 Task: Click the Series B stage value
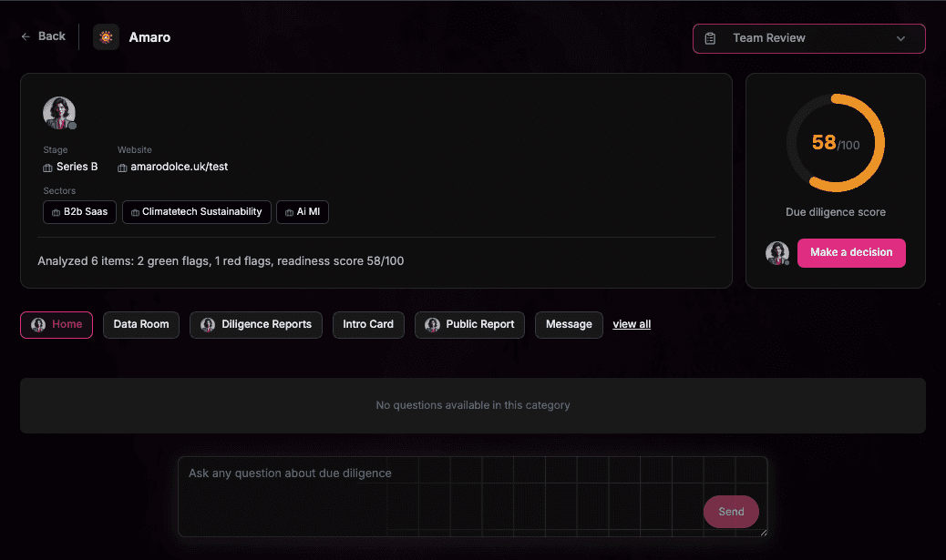[77, 167]
